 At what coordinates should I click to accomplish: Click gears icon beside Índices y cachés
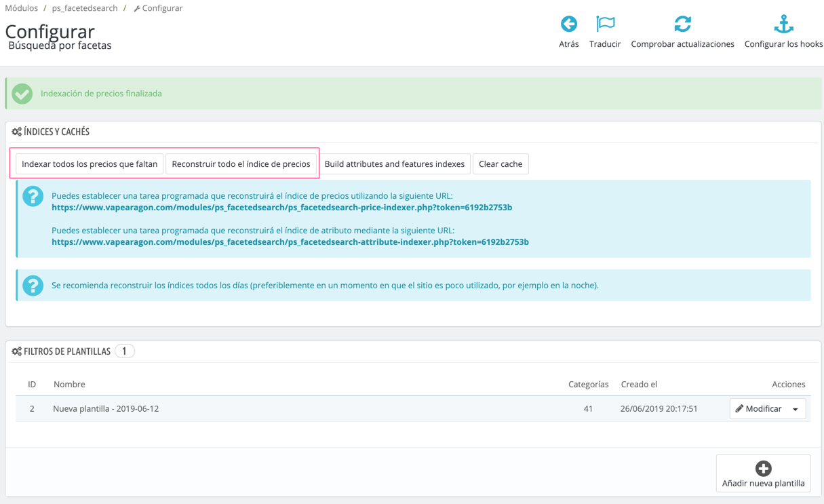[x=16, y=132]
